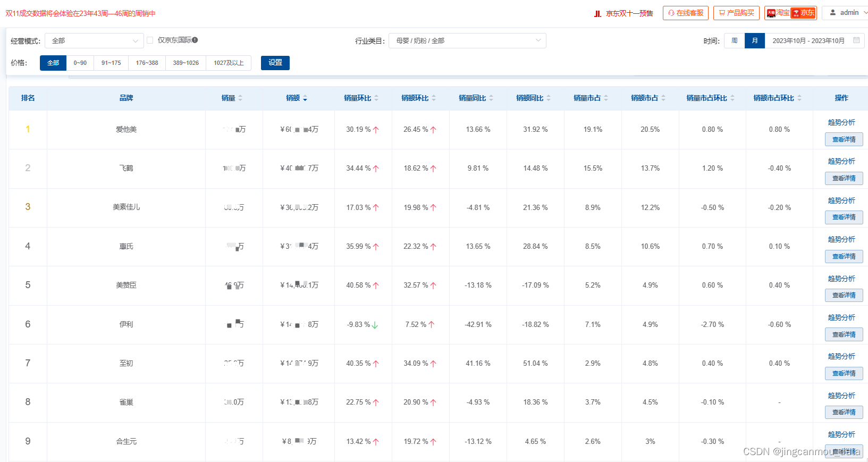868x462 pixels.
Task: Select price range 176~388
Action: point(147,63)
